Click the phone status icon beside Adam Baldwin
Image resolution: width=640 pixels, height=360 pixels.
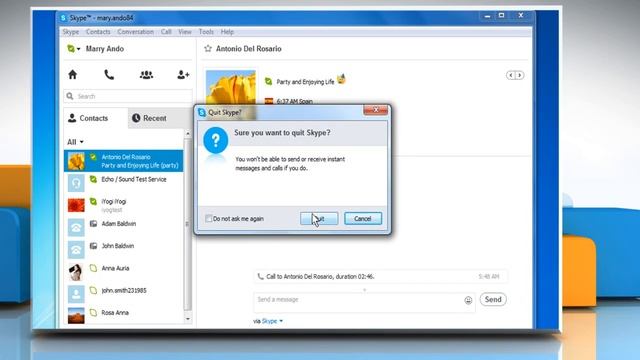click(x=93, y=224)
